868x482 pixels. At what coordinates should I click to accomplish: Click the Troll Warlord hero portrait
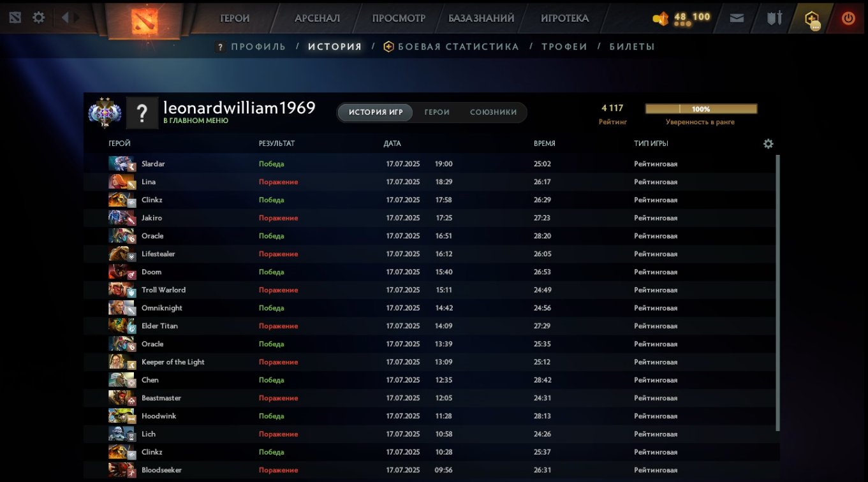click(x=122, y=290)
